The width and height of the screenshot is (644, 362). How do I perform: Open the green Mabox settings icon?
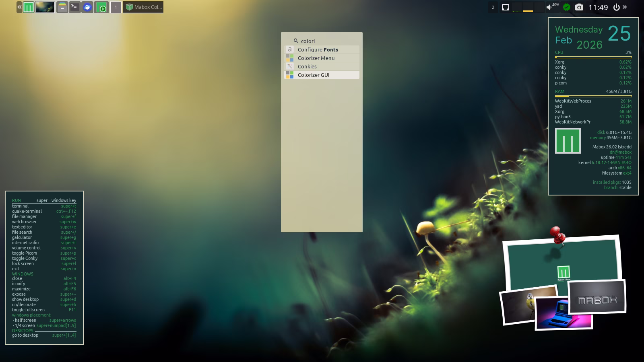[102, 7]
